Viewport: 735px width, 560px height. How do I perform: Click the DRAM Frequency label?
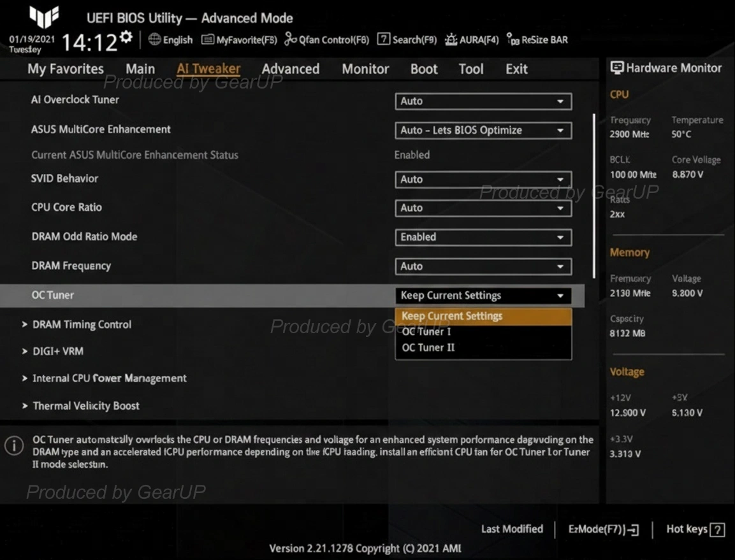point(71,266)
